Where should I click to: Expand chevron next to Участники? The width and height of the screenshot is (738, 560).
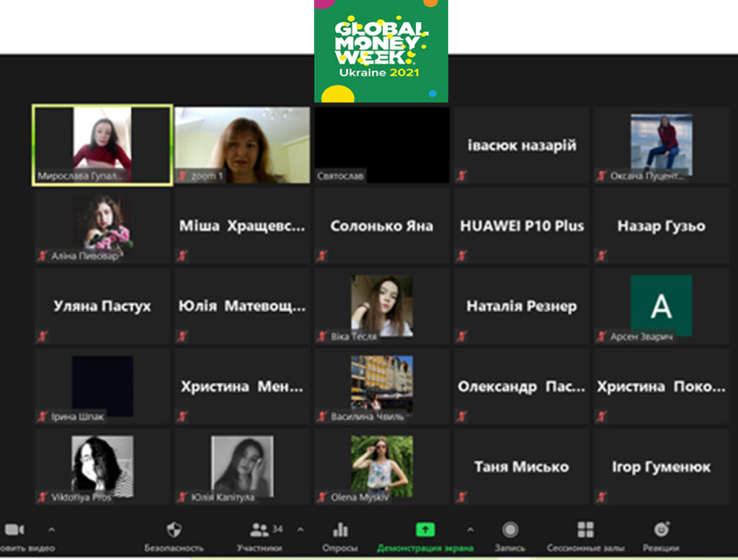click(301, 530)
